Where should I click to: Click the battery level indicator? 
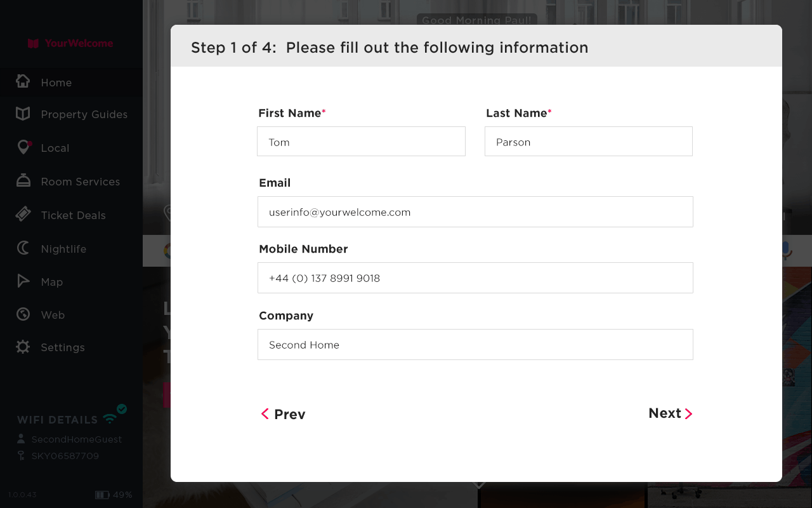(101, 495)
